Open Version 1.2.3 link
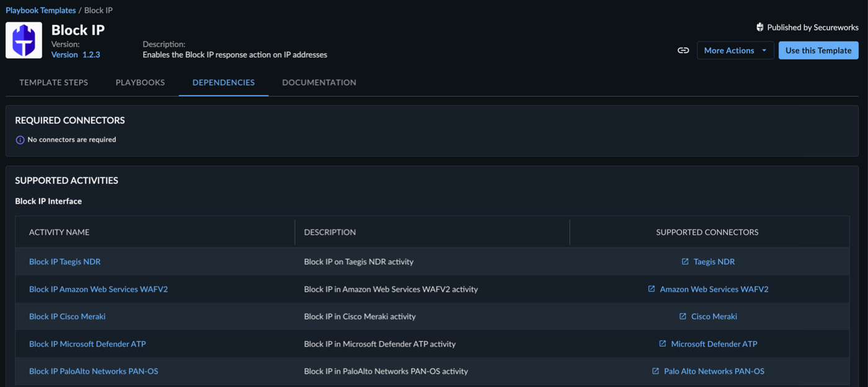868x387 pixels. [76, 54]
